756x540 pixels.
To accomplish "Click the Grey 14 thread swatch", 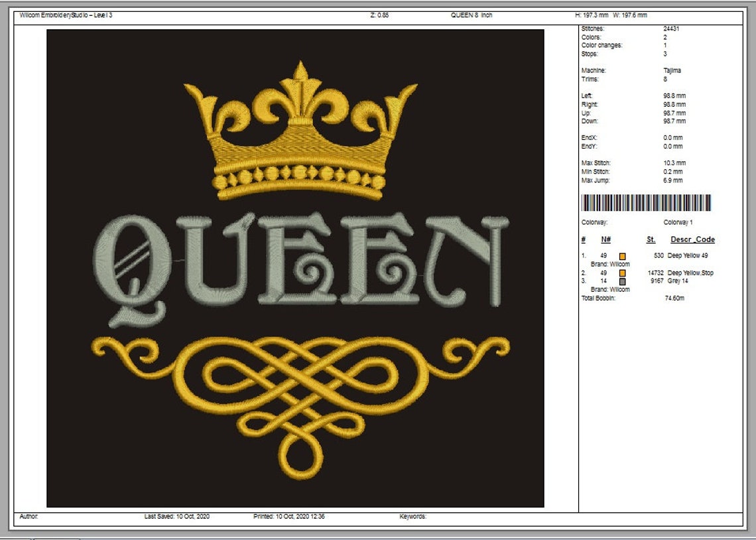I will tap(621, 282).
